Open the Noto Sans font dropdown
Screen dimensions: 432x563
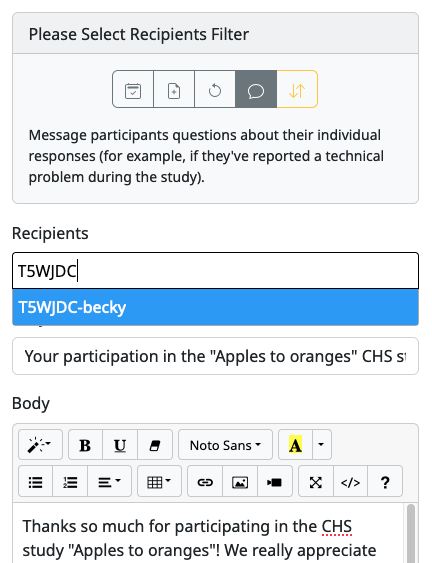tap(226, 445)
